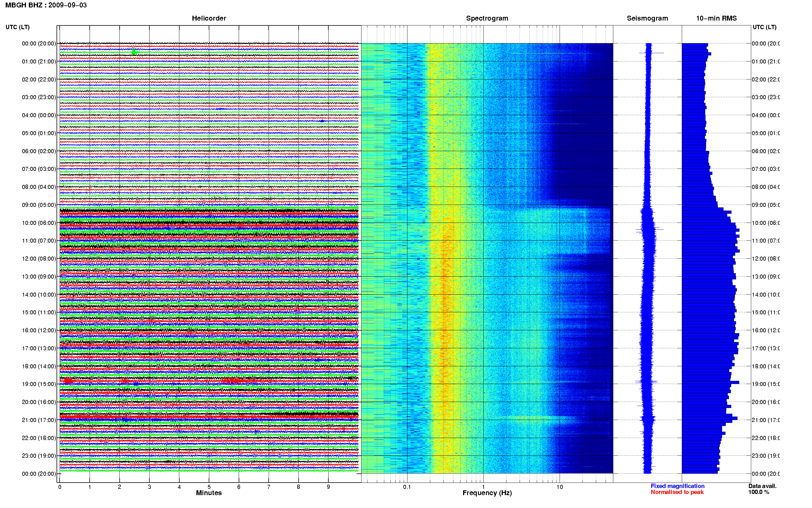812x508 pixels.
Task: Select the 'Seismogram' panel heading
Action: (x=647, y=18)
